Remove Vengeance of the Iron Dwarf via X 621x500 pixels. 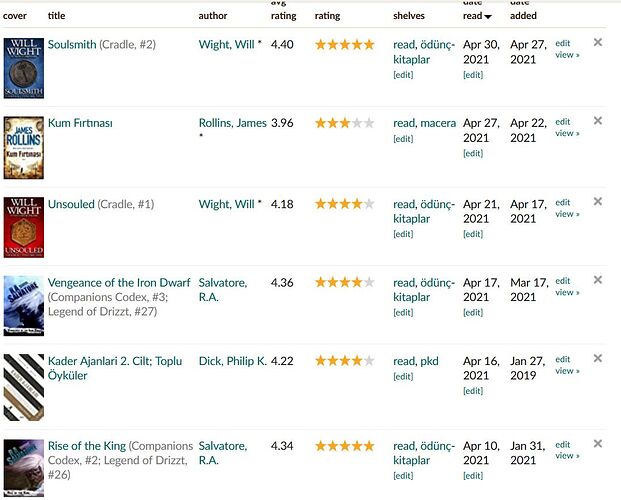click(598, 281)
